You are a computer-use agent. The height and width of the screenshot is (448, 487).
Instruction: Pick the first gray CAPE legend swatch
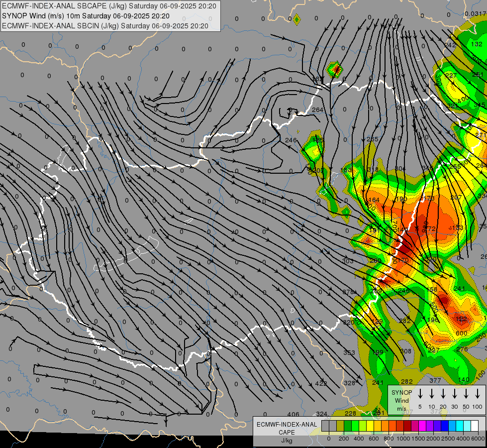coord(325,426)
